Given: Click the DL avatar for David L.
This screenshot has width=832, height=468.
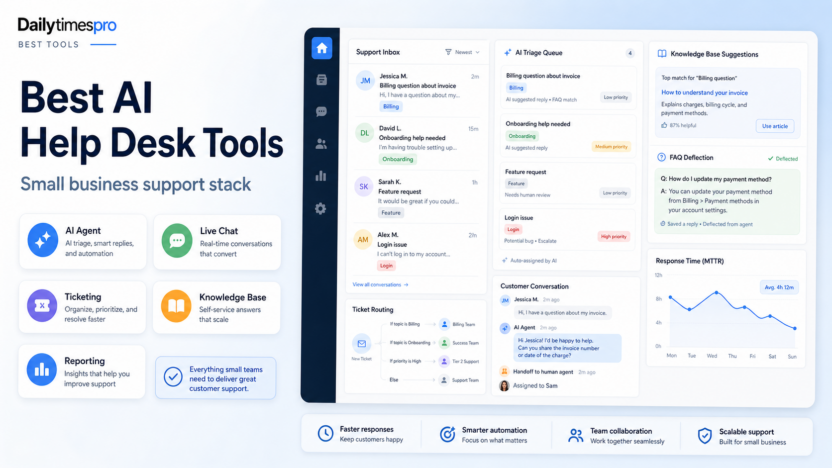Looking at the screenshot, I should pyautogui.click(x=365, y=133).
